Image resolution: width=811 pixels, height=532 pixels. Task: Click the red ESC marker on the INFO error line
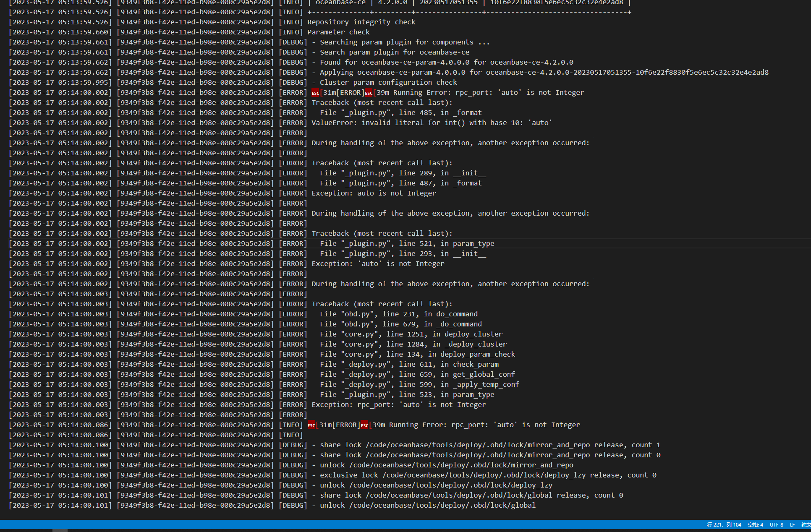tap(311, 425)
